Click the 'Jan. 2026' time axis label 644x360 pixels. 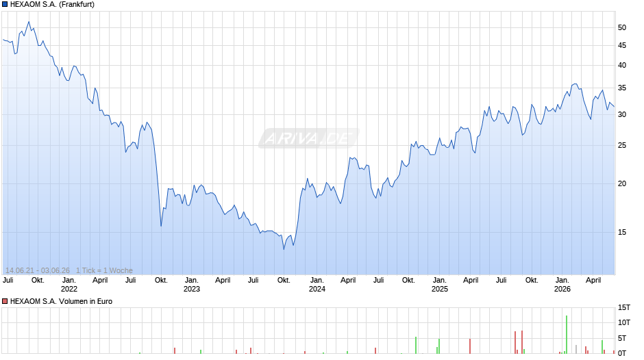coord(562,285)
